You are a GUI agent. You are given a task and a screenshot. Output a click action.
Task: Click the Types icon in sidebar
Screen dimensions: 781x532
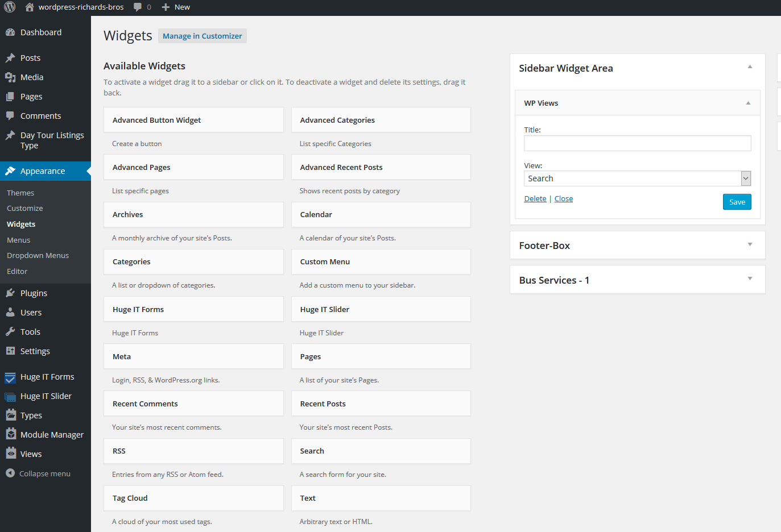click(11, 415)
